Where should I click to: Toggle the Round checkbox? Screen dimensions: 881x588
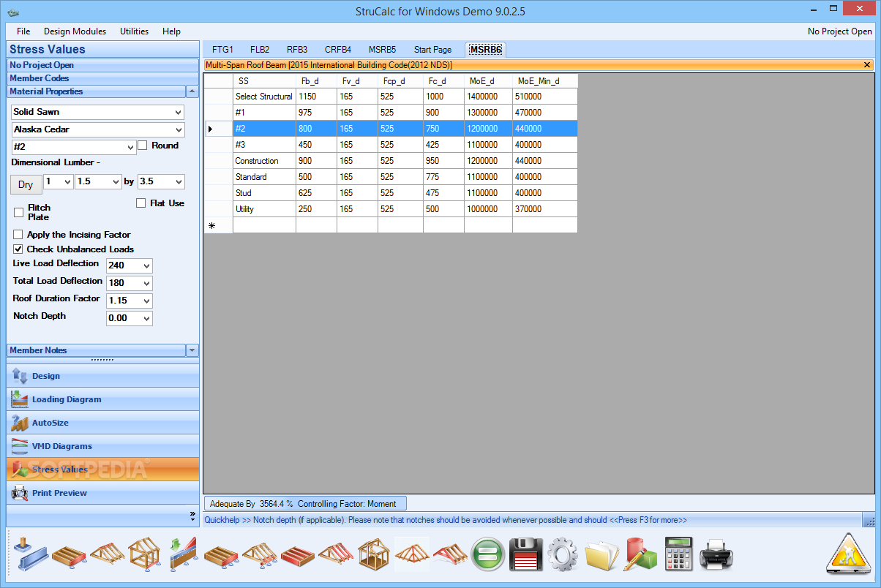click(x=143, y=146)
